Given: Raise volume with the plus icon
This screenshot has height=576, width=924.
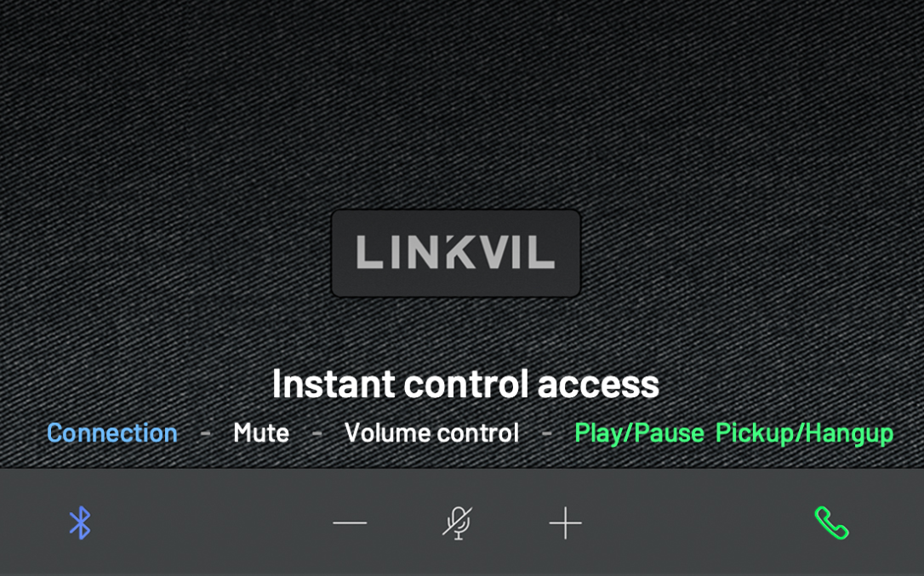Looking at the screenshot, I should click(565, 522).
